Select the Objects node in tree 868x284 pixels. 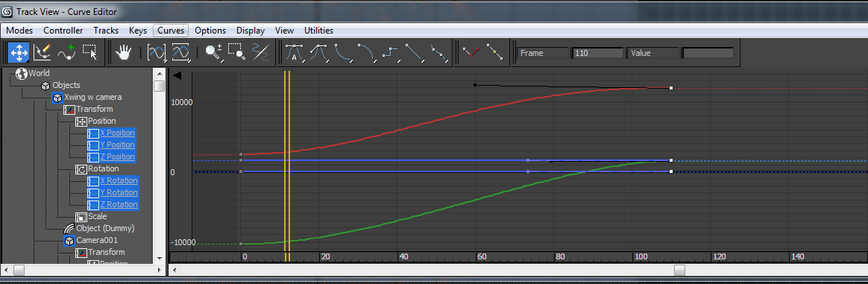(66, 85)
